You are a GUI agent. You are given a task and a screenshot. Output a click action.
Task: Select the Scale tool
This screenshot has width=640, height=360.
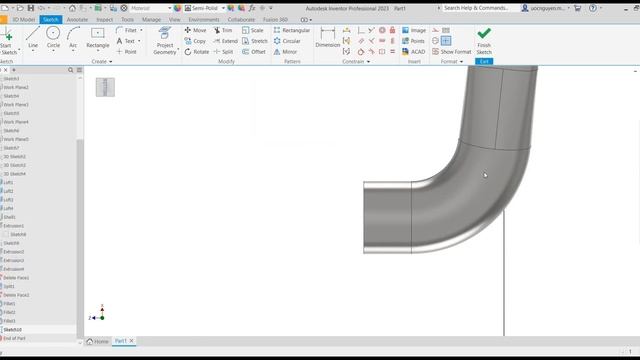pyautogui.click(x=253, y=30)
